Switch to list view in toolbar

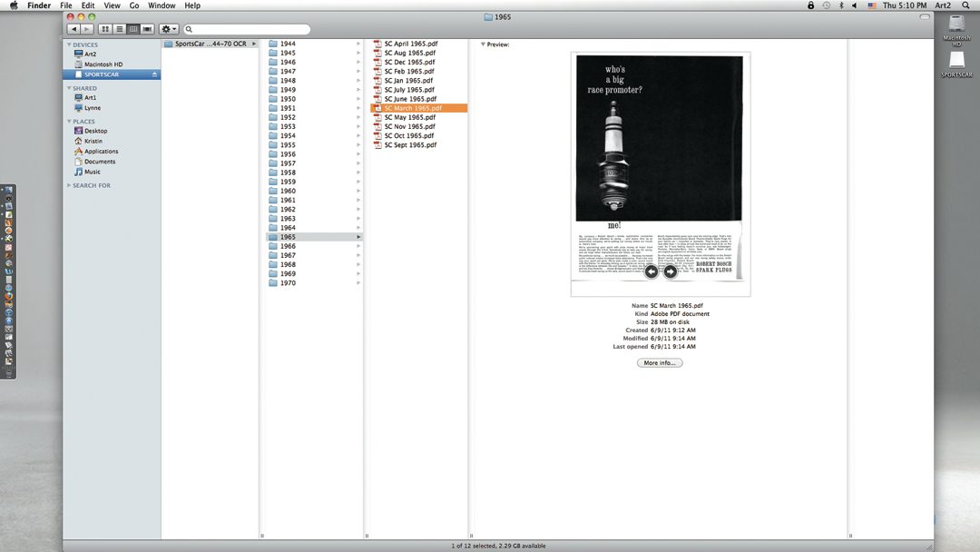[119, 29]
